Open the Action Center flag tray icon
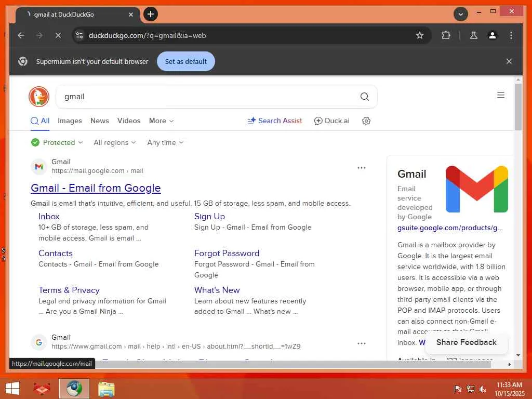532x399 pixels. click(x=458, y=389)
